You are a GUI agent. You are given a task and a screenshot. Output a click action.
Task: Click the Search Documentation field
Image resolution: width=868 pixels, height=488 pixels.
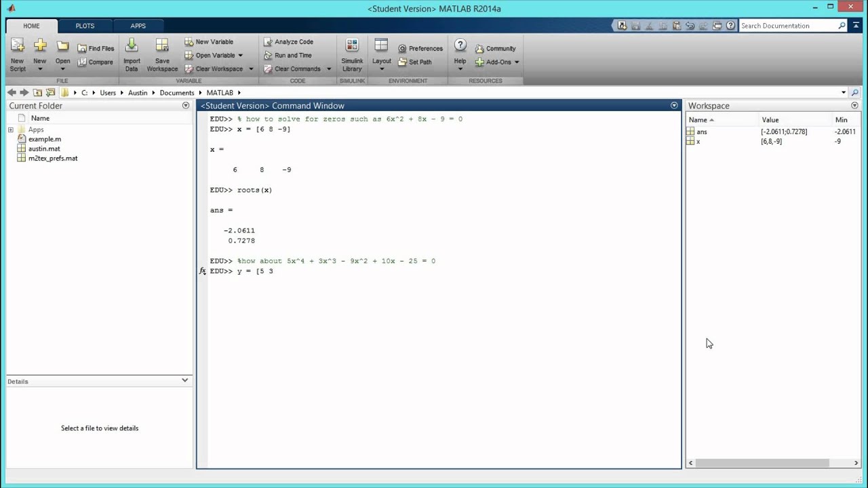coord(788,26)
